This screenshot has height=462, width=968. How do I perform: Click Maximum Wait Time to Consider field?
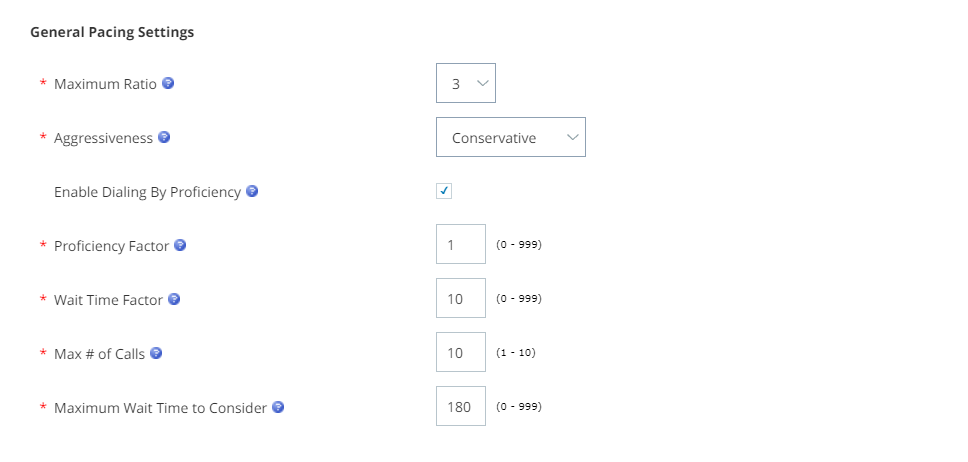[461, 406]
